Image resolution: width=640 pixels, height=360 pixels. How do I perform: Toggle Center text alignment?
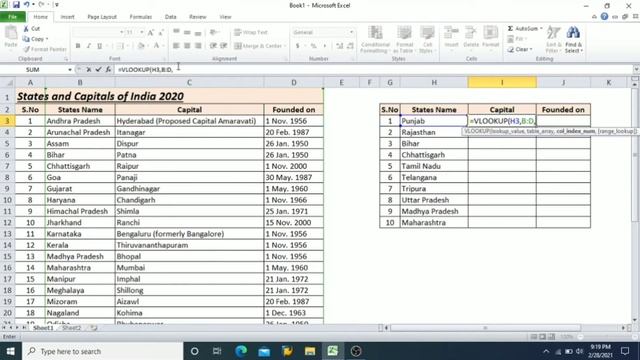pyautogui.click(x=187, y=46)
